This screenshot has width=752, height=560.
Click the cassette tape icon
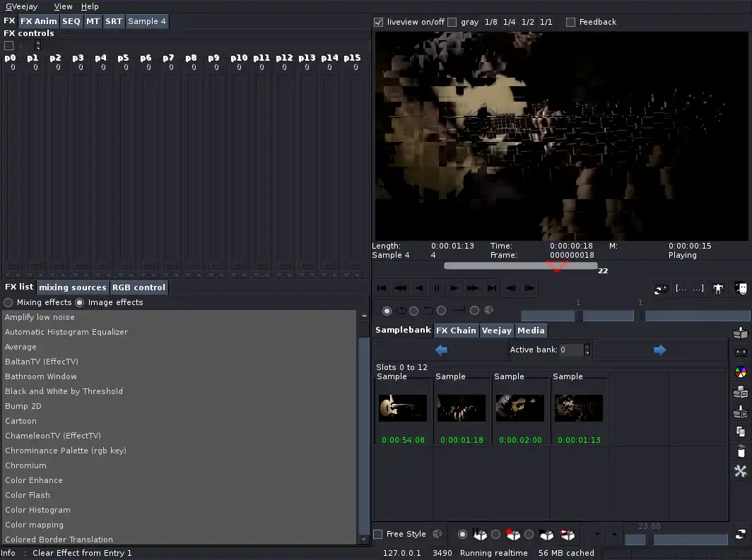pos(741,352)
